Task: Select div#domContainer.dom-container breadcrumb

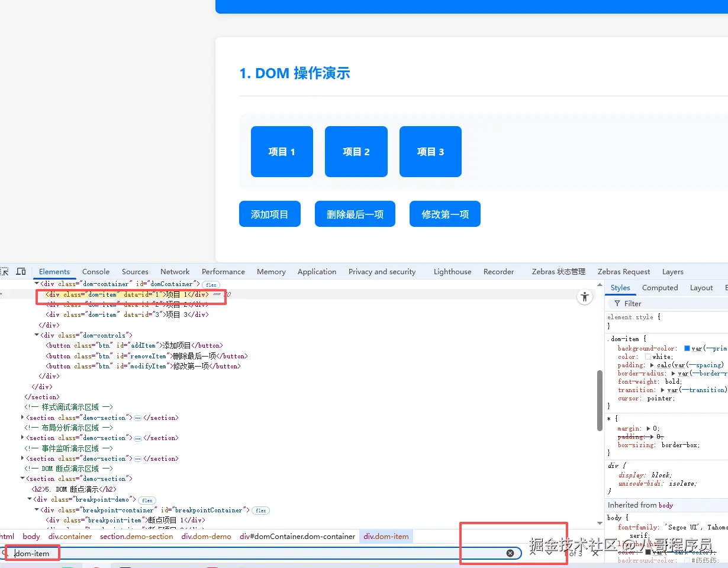Action: pos(298,536)
